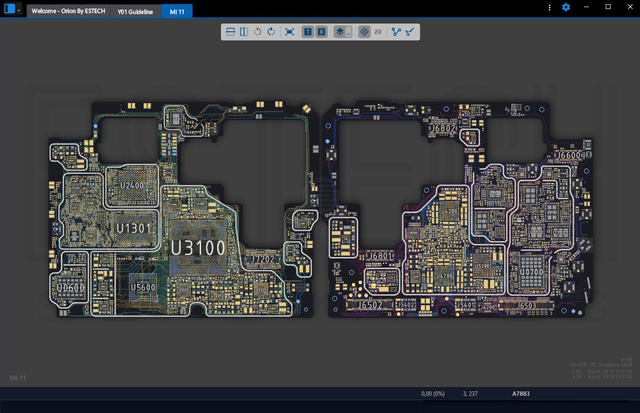
Task: Open the three-dot more options menu
Action: (x=550, y=7)
